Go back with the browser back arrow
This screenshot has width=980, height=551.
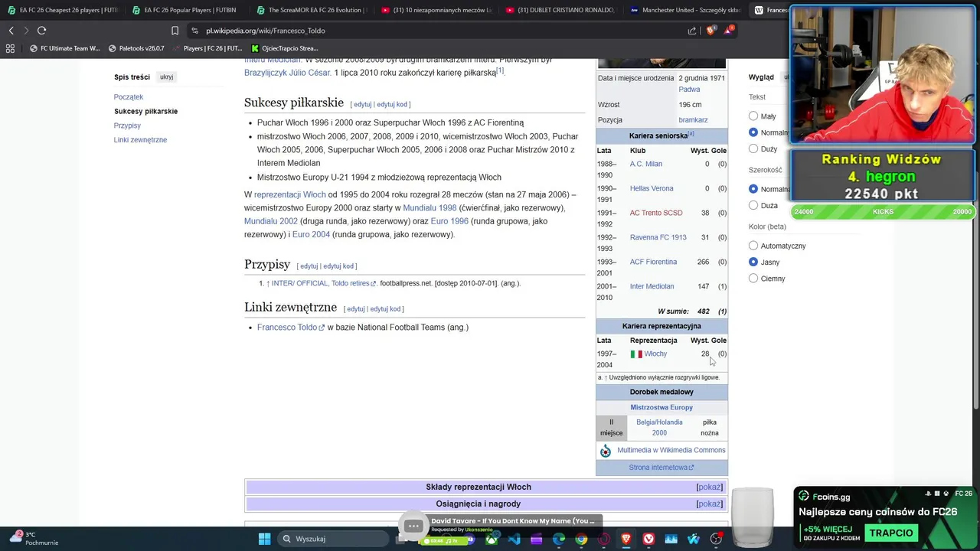pyautogui.click(x=11, y=31)
